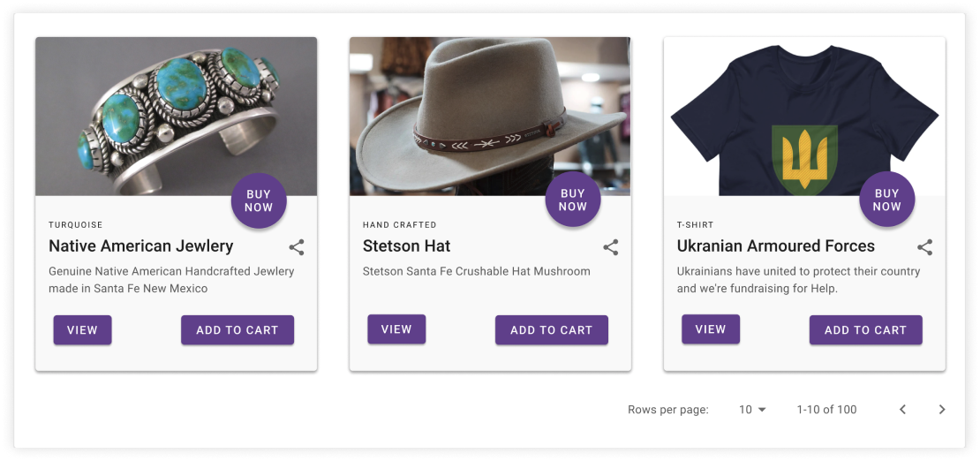Add the Ukranian t-shirt to cart
This screenshot has width=980, height=461.
(865, 330)
